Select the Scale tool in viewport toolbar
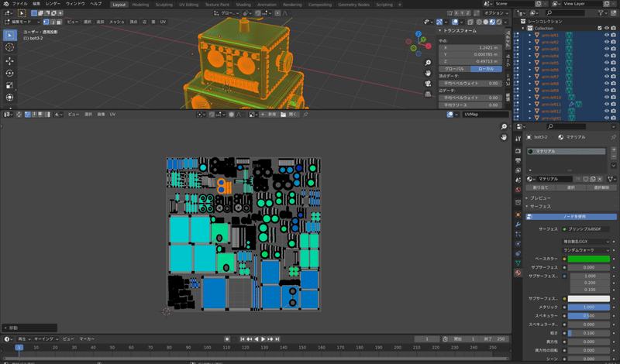The width and height of the screenshot is (620, 364). point(9,84)
